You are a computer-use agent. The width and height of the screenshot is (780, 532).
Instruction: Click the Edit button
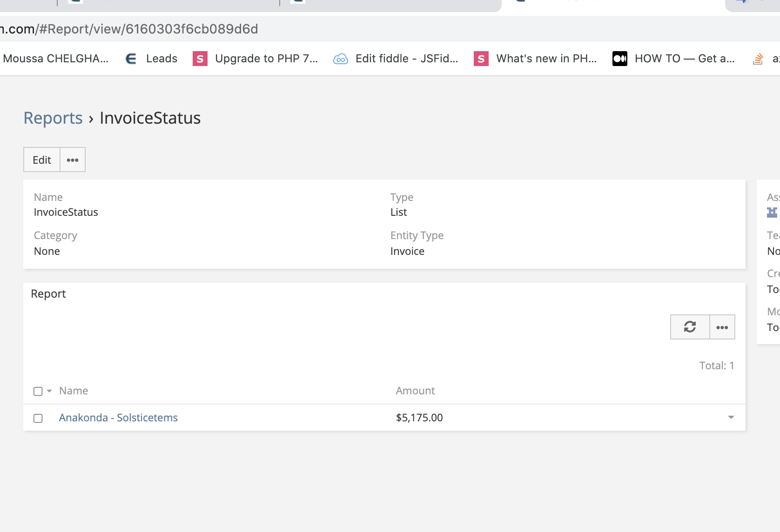pyautogui.click(x=42, y=160)
